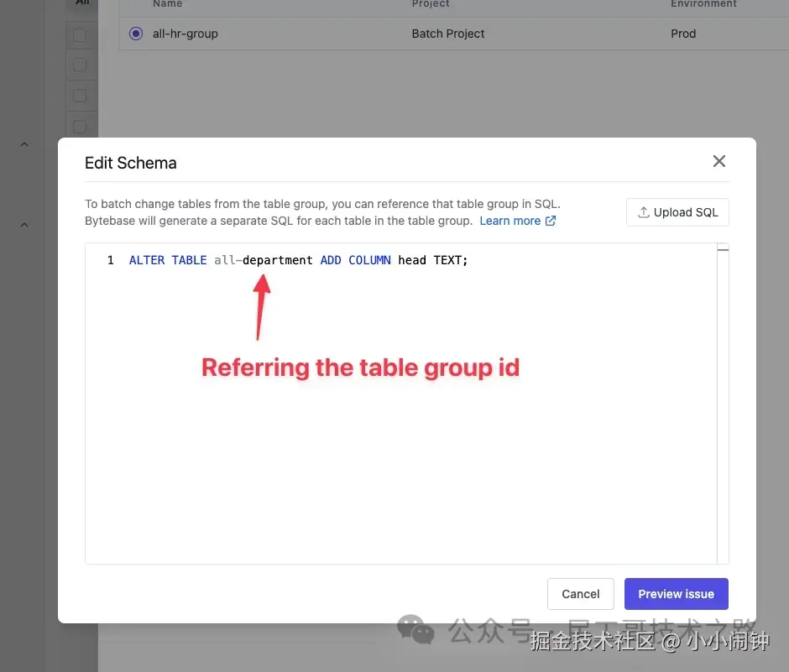
Task: Click the upload arrow icon in Upload SQL
Action: [644, 212]
